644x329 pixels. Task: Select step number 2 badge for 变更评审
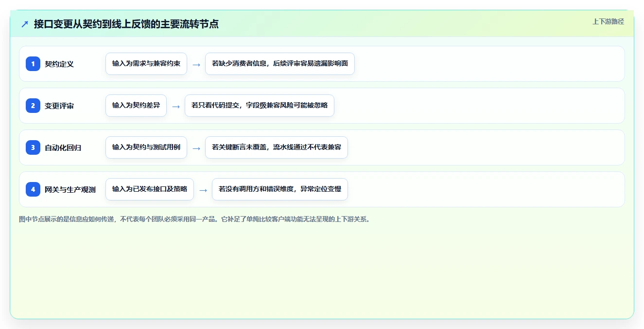[x=33, y=106]
